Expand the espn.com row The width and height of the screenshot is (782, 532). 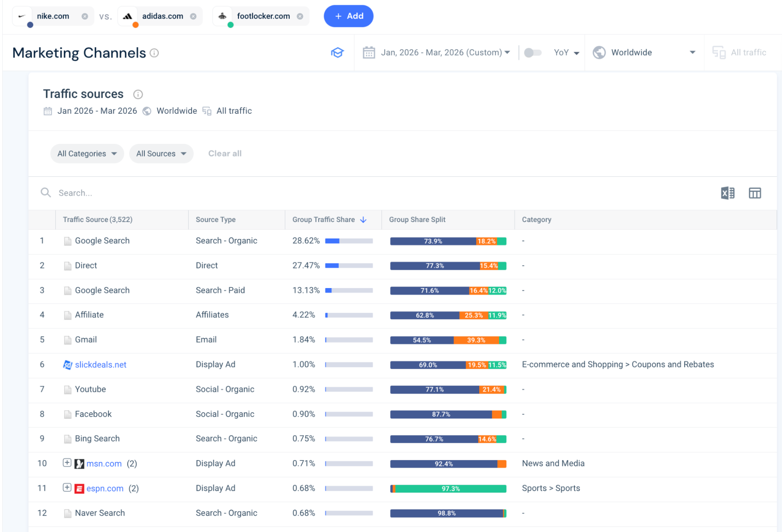click(67, 487)
